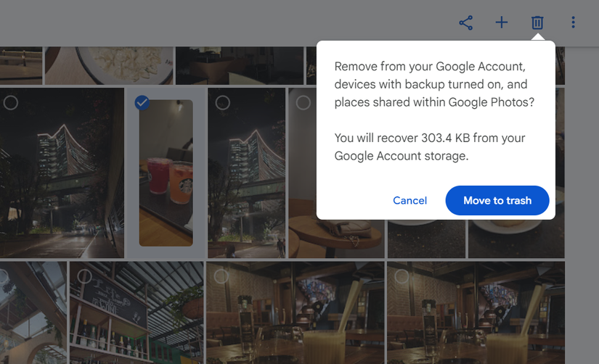
Task: Click the Move to trash button
Action: point(497,200)
